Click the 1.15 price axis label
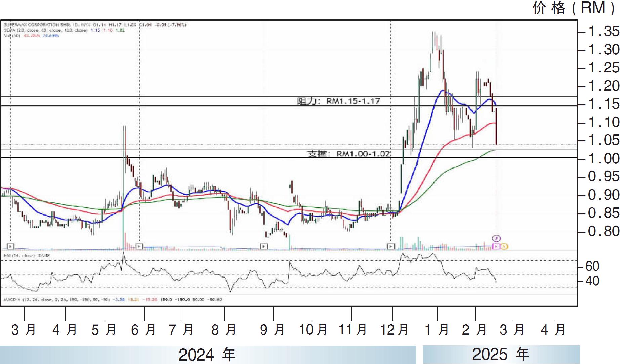620x364 pixels. [x=603, y=104]
